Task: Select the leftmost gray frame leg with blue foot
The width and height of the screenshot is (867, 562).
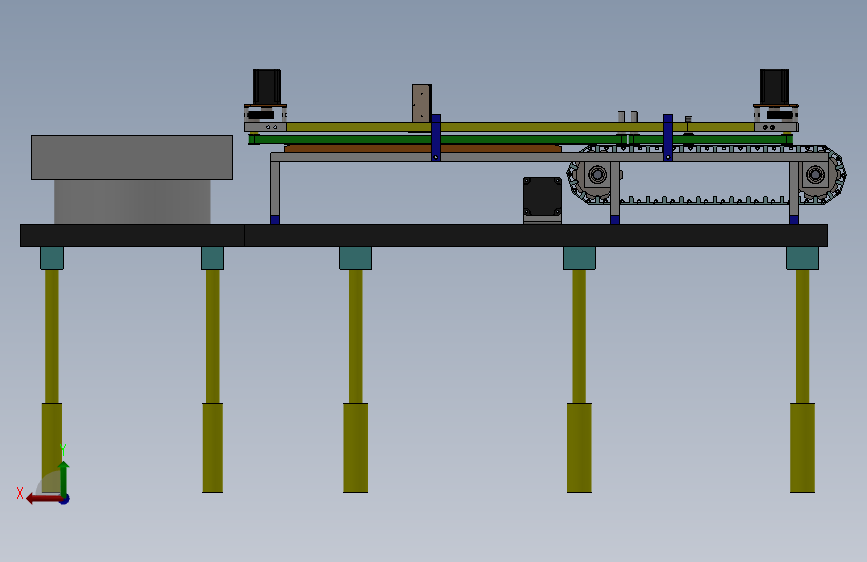Action: tap(275, 192)
